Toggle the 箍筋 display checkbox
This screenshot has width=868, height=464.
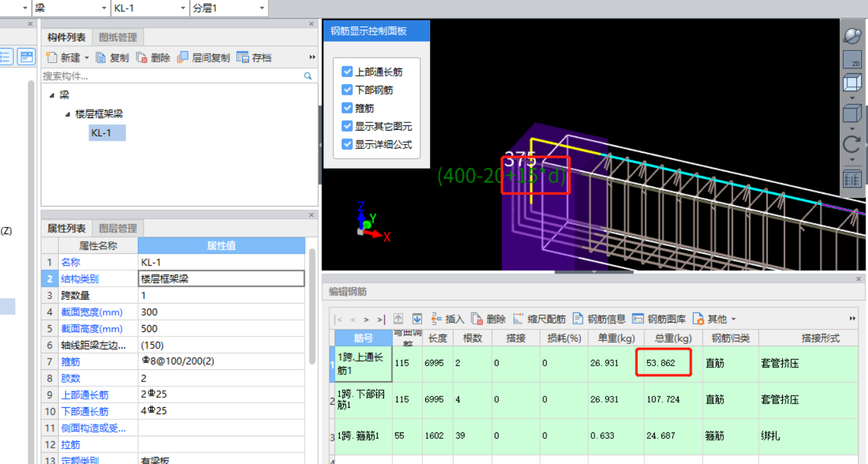(x=347, y=108)
